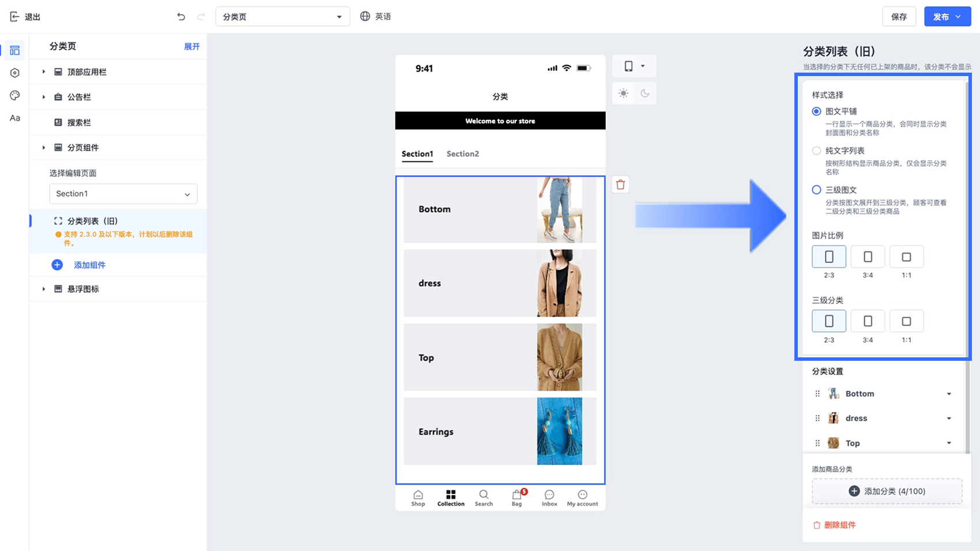Image resolution: width=980 pixels, height=551 pixels.
Task: Click the 添加分类 (4/100) button
Action: 887,491
